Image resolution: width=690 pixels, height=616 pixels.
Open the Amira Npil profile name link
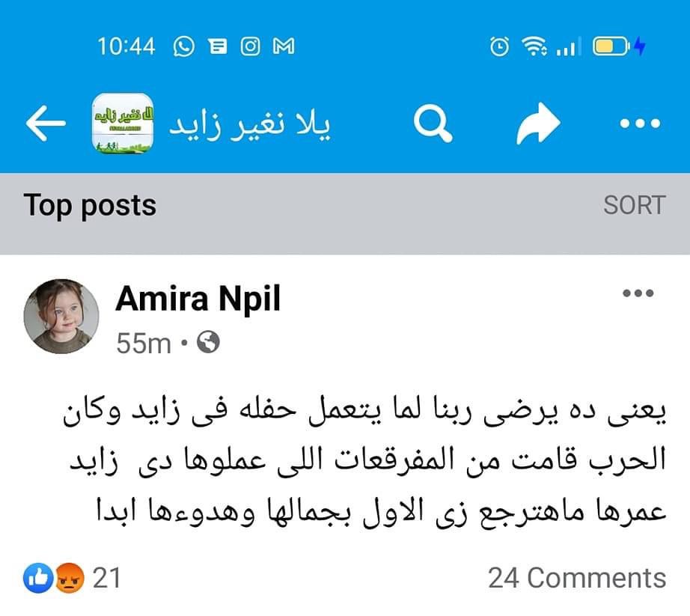[198, 299]
